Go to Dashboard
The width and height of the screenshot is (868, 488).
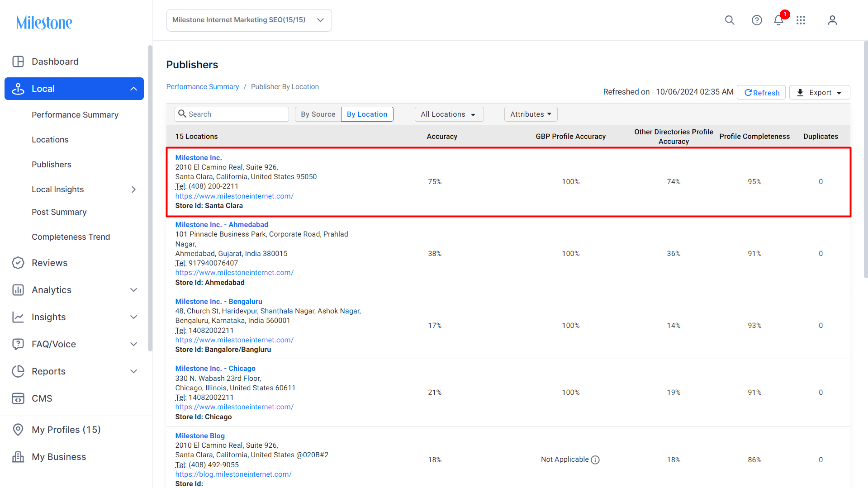[55, 62]
